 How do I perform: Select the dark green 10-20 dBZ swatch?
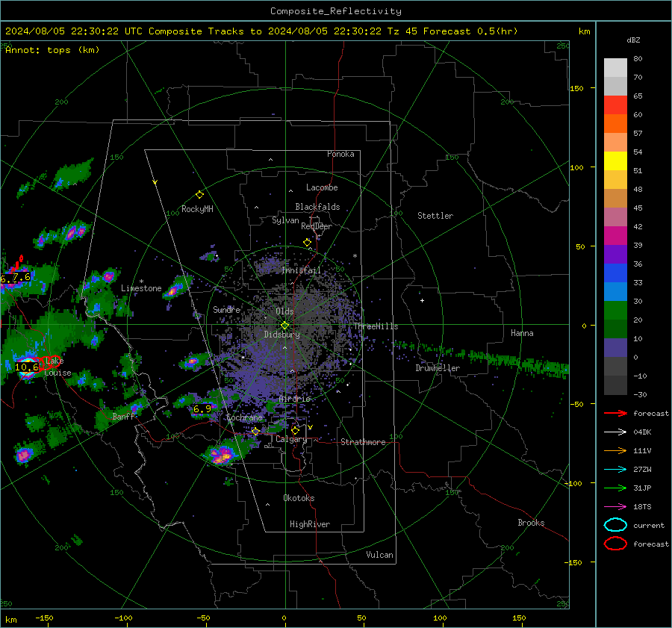point(615,329)
